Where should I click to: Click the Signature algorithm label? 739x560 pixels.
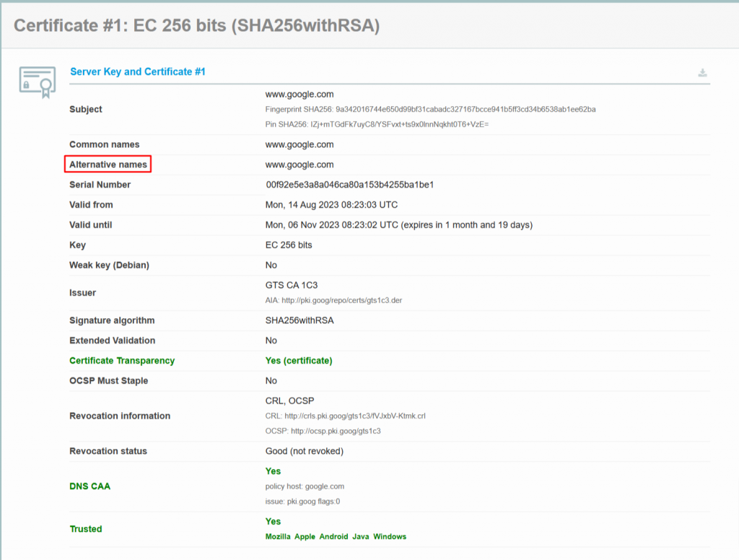point(112,320)
